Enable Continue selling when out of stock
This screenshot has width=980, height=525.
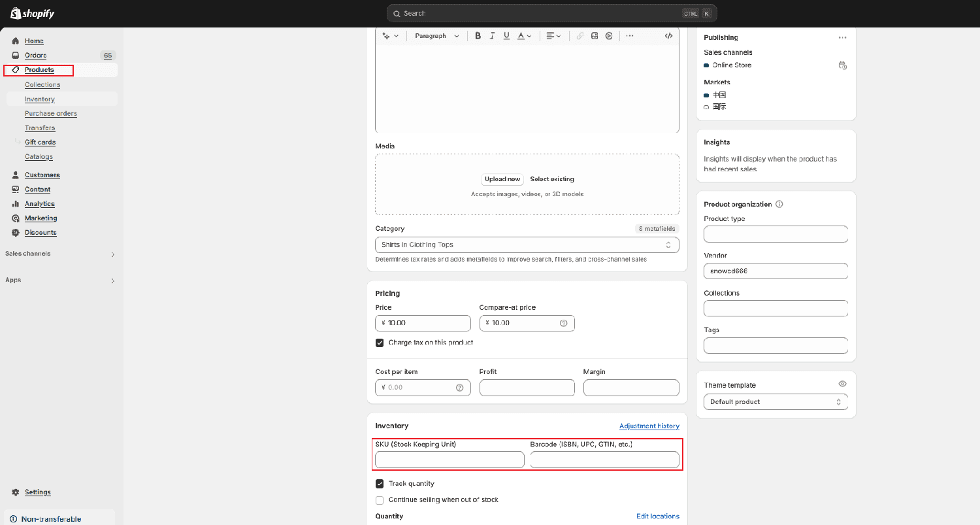pyautogui.click(x=380, y=500)
